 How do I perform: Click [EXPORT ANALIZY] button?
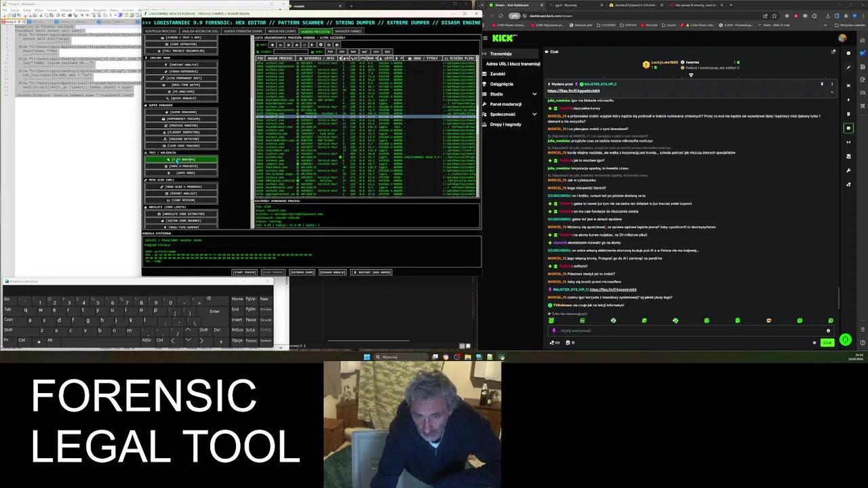click(181, 193)
